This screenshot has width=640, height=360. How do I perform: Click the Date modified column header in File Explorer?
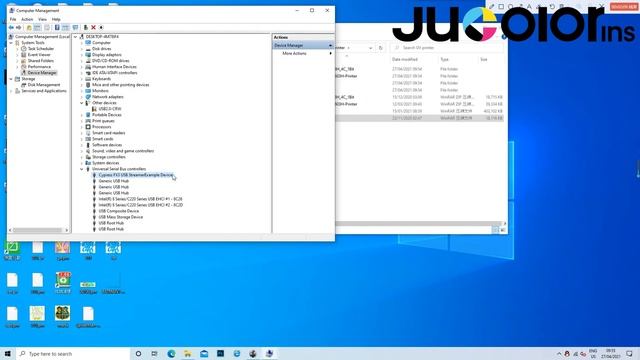(x=405, y=60)
